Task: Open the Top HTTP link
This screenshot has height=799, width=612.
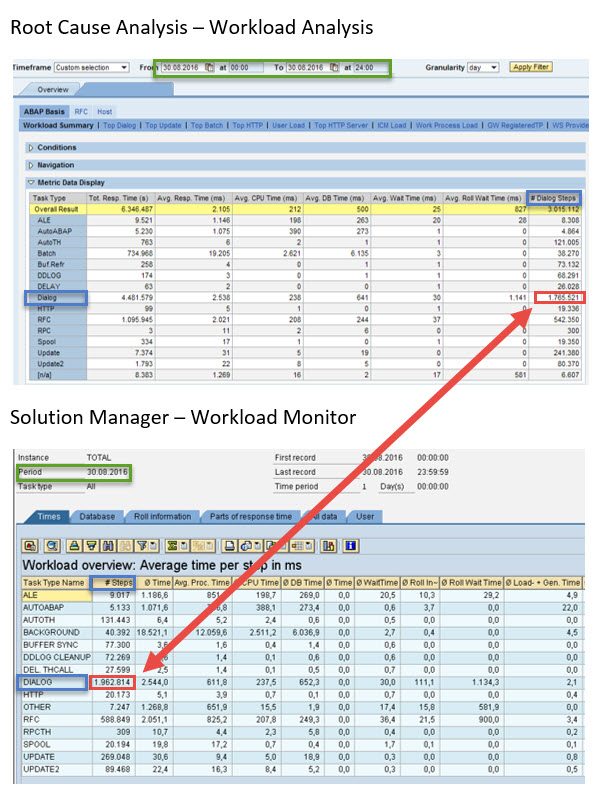Action: coord(248,125)
